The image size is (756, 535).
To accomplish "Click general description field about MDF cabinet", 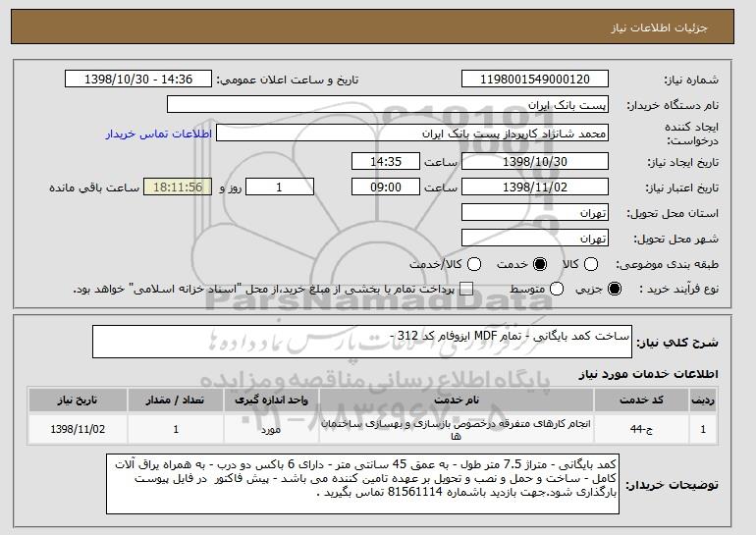I will pos(362,342).
